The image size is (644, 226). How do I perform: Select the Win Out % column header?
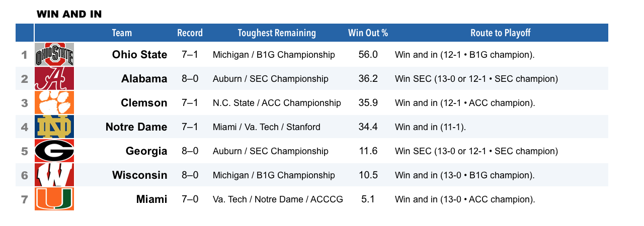(x=368, y=33)
